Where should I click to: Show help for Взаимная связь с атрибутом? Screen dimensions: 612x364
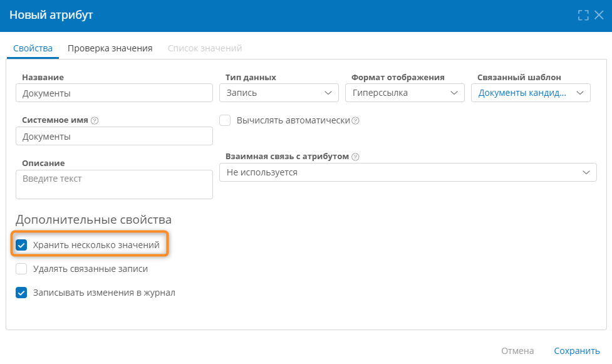355,157
